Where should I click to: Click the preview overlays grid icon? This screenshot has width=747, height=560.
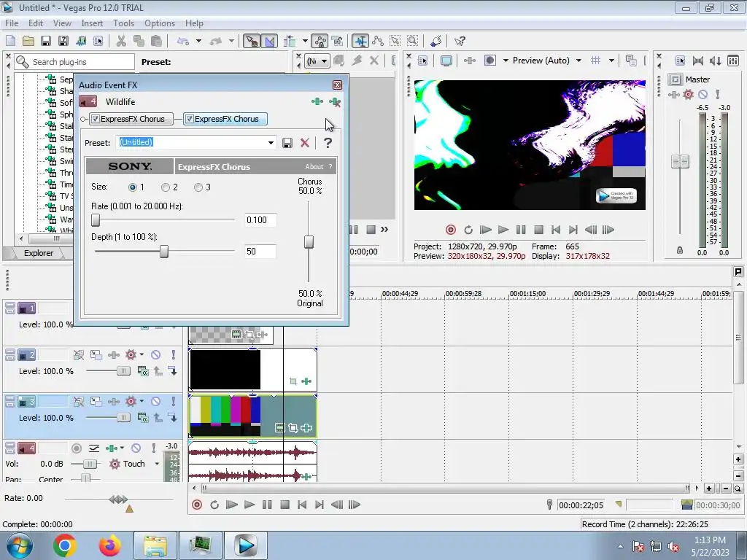click(x=595, y=61)
